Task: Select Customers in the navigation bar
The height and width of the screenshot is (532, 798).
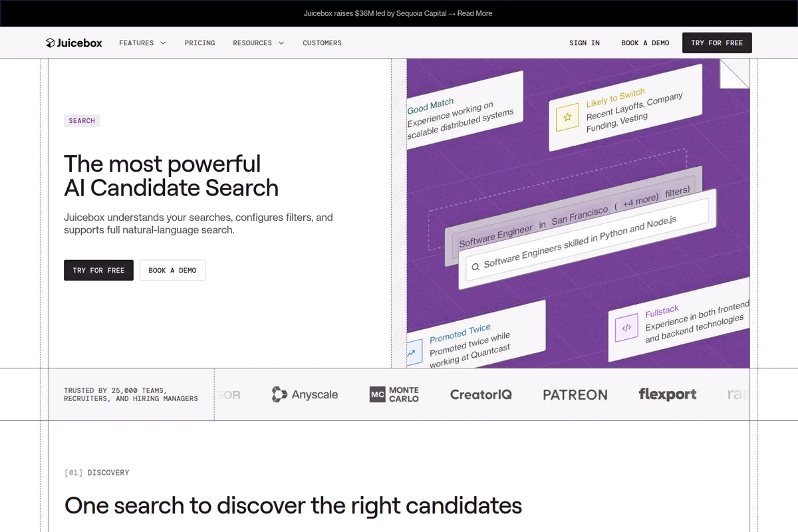Action: 322,43
